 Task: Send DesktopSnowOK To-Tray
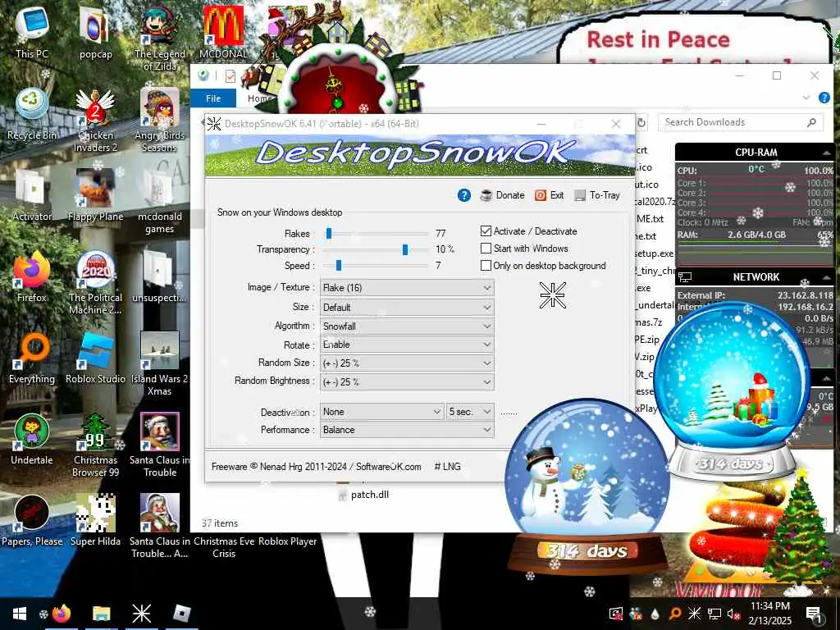pyautogui.click(x=597, y=195)
